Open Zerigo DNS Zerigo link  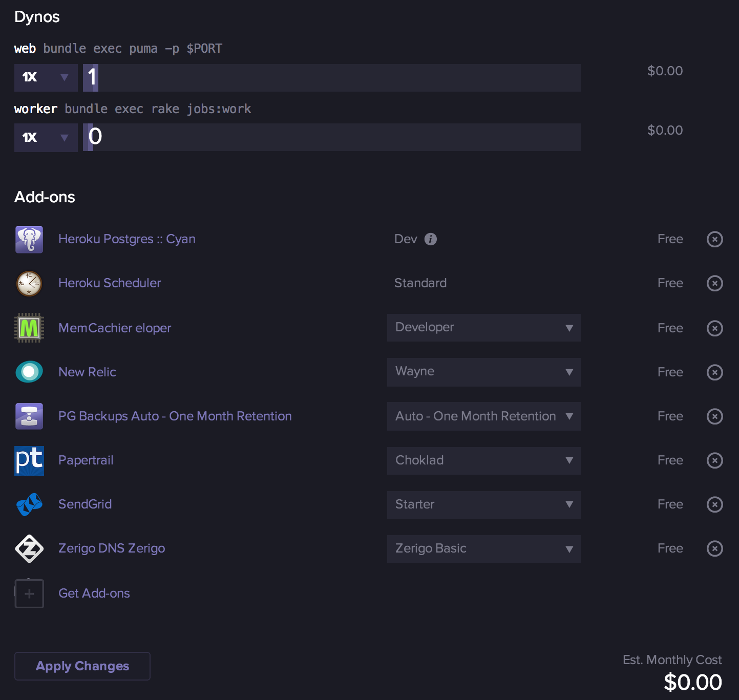[x=112, y=548]
